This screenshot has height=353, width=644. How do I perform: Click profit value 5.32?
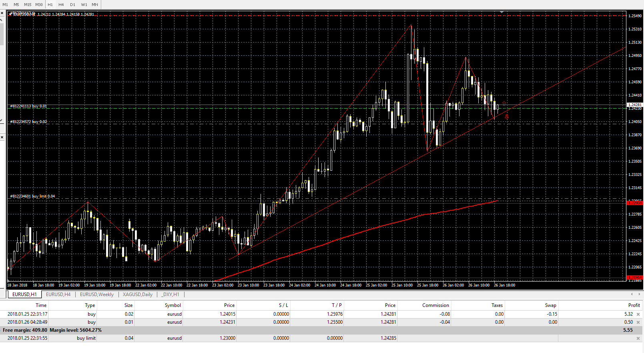coord(628,314)
